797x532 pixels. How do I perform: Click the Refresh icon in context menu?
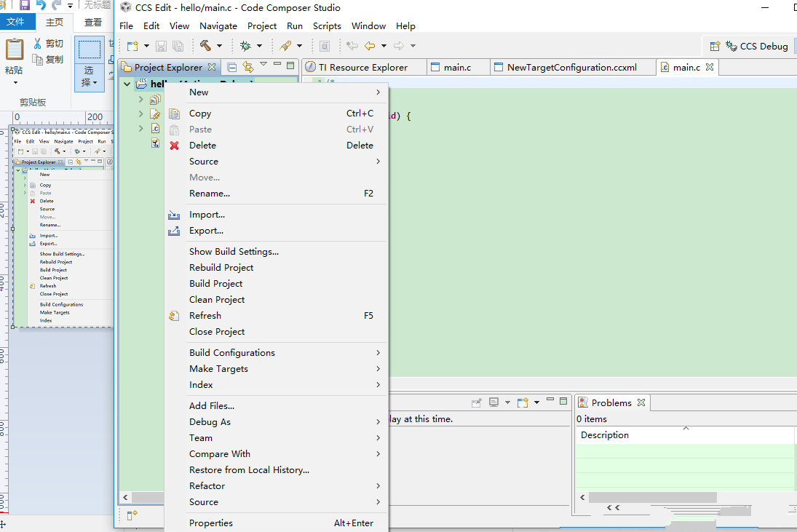174,316
